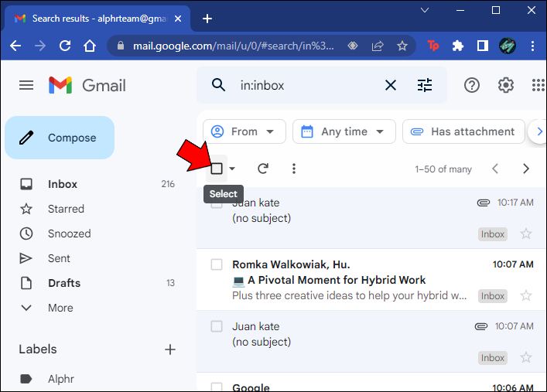The height and width of the screenshot is (392, 547).
Task: Star the Romka Walkowiak email
Action: 526,295
